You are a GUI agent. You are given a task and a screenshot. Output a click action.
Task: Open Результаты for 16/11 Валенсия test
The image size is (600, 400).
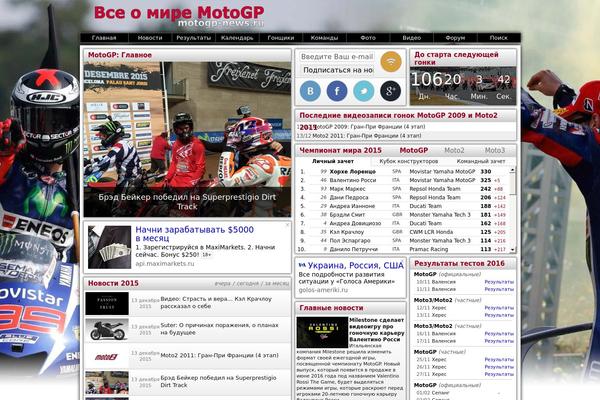(499, 334)
